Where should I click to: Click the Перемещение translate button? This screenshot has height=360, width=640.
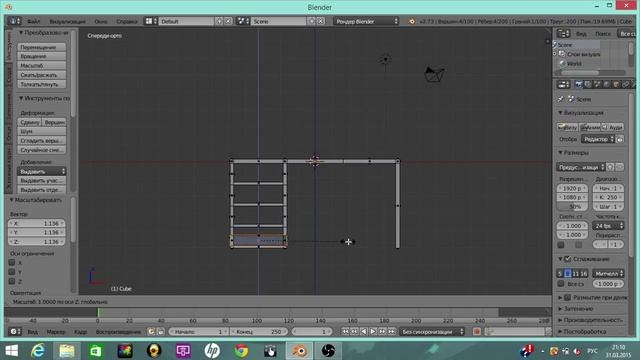[42, 47]
